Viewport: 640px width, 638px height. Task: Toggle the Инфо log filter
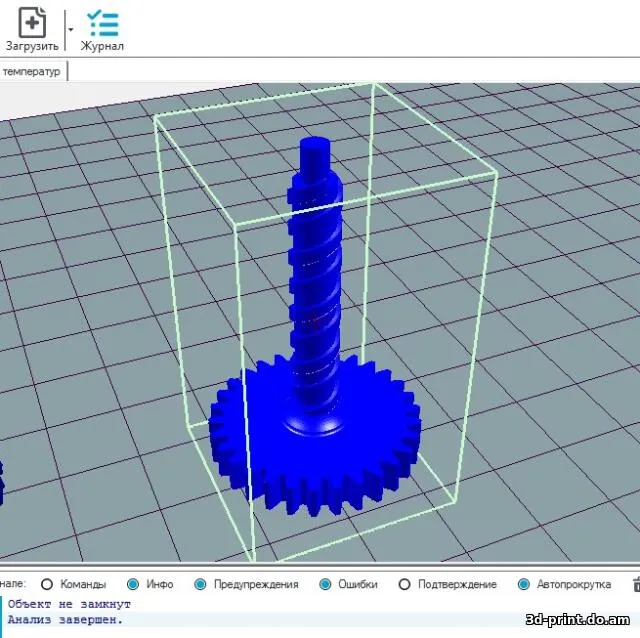[133, 584]
